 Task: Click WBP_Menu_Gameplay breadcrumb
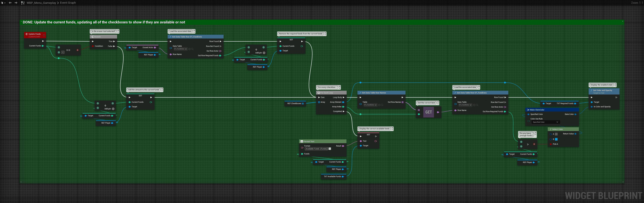tap(41, 3)
